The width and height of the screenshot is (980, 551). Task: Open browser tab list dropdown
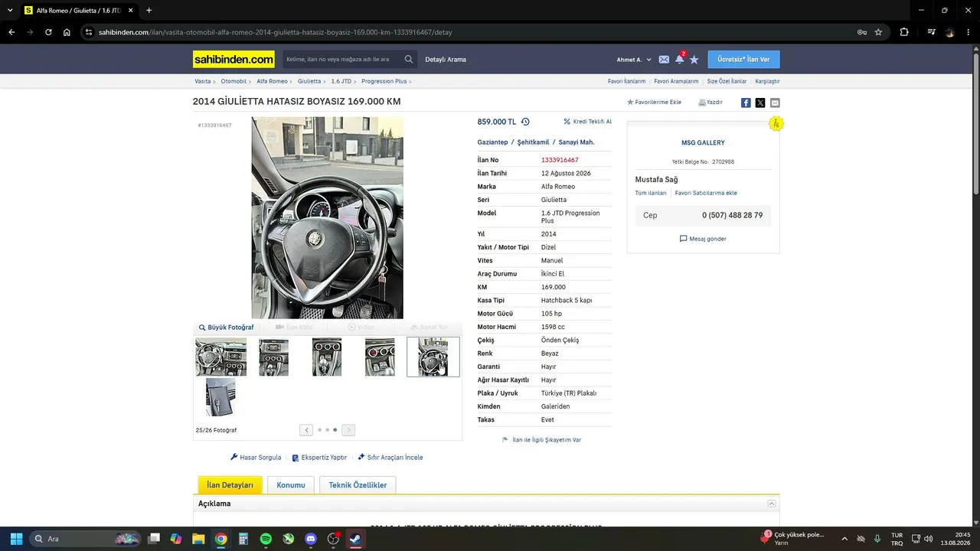pos(10,11)
